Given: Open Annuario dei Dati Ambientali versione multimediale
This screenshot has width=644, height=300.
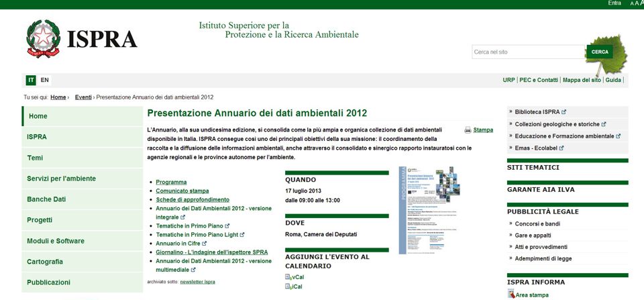Looking at the screenshot, I should (x=213, y=266).
